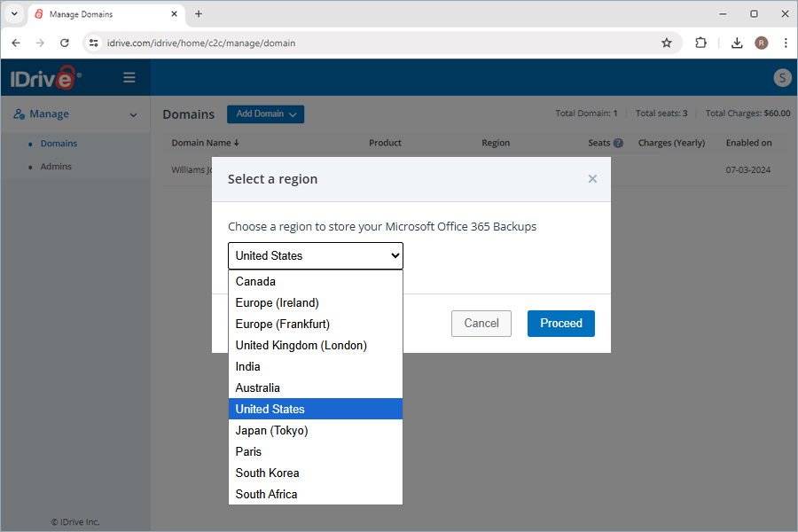The height and width of the screenshot is (532, 798).
Task: Open browser extensions puzzle icon
Action: tap(700, 43)
